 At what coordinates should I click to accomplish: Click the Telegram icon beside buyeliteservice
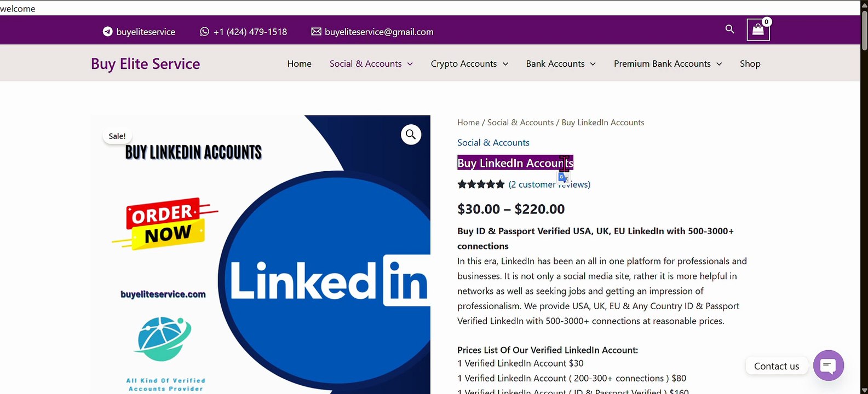(x=108, y=32)
